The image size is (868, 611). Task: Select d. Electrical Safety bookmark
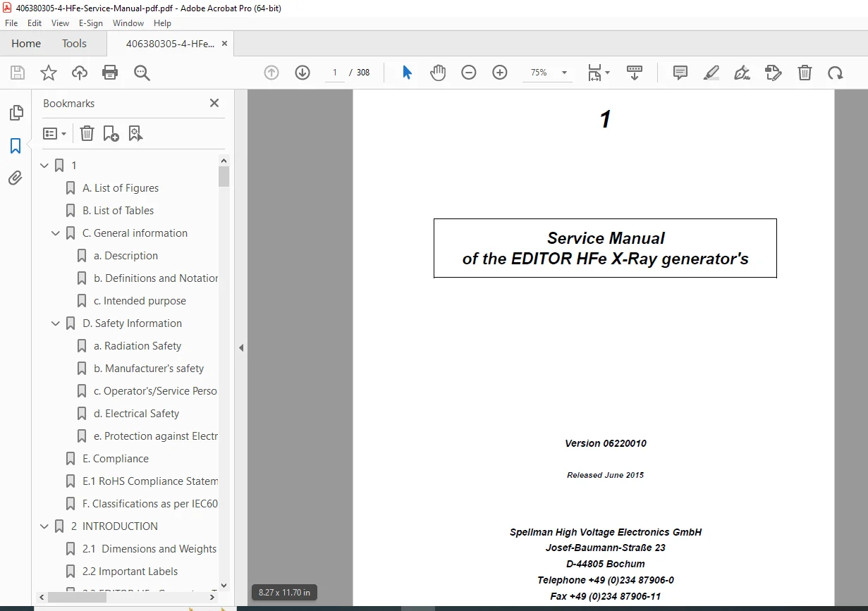tap(136, 414)
